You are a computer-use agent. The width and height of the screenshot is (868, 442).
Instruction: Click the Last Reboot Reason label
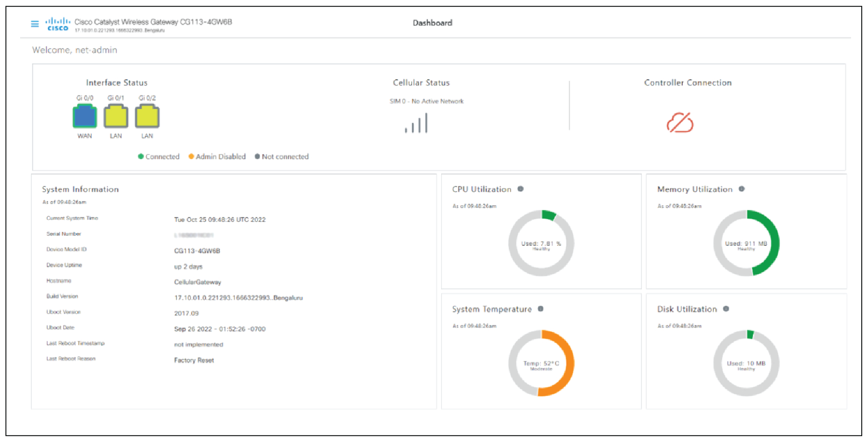pos(71,359)
